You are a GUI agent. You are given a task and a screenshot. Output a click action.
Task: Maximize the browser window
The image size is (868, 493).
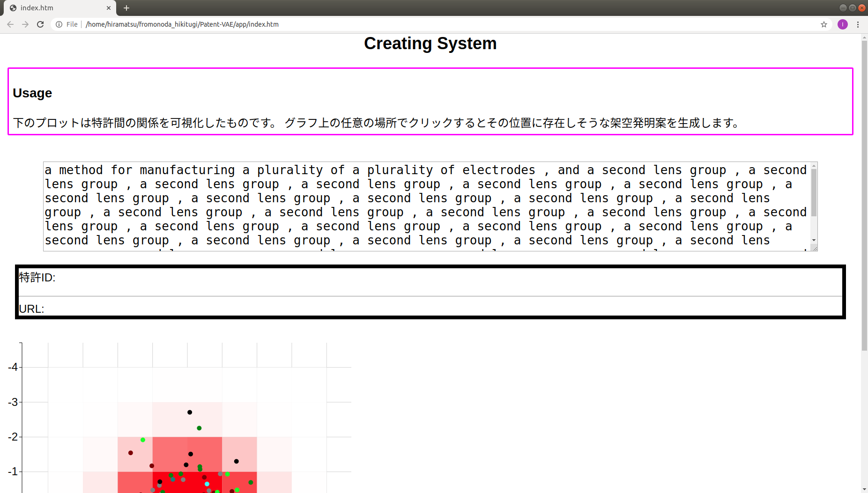(852, 8)
